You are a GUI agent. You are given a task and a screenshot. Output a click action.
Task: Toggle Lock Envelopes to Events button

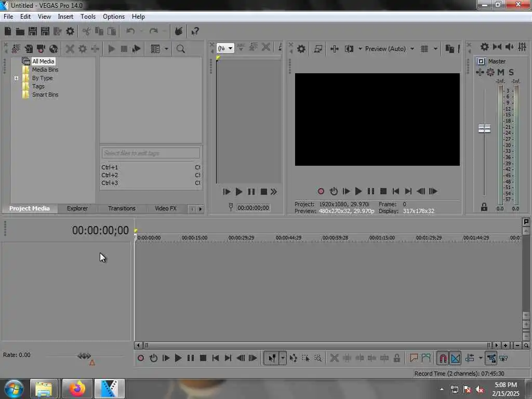(x=491, y=358)
